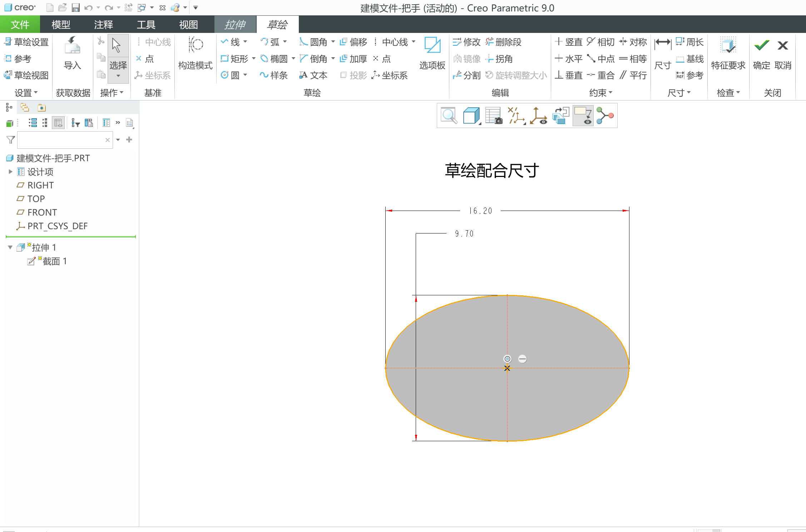Confirm sketch with 确定 checkmark
This screenshot has height=532, width=806.
[762, 54]
